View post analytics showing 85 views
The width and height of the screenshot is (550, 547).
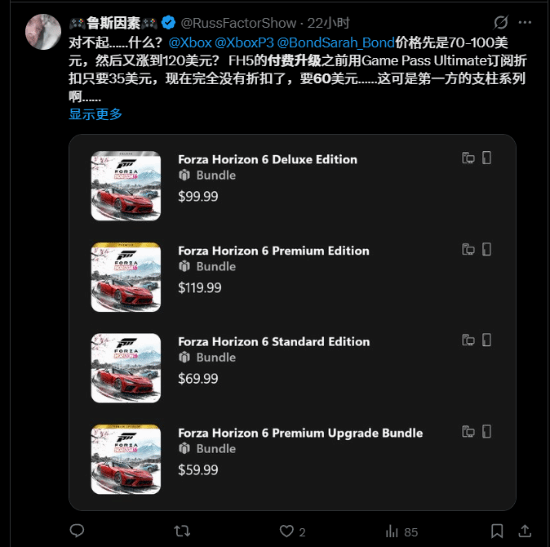point(402,532)
